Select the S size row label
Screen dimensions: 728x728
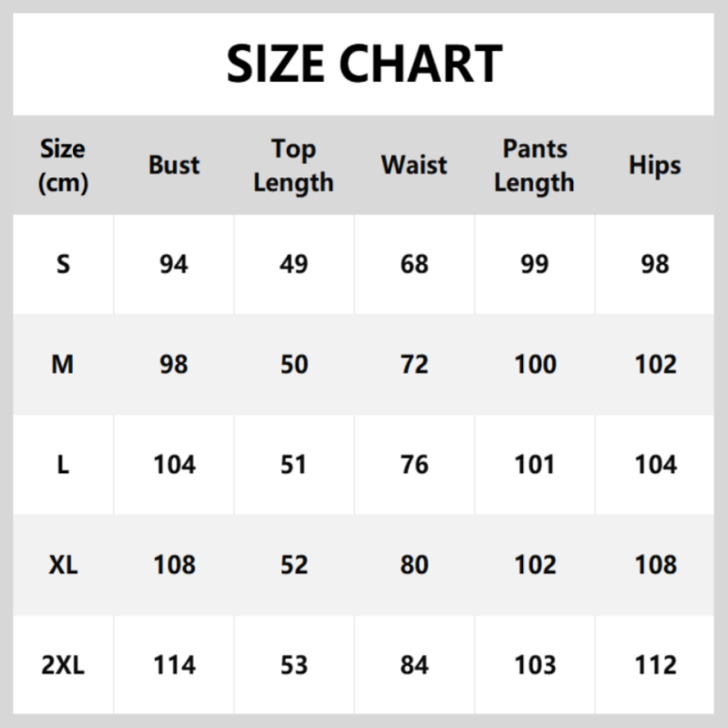[x=63, y=265]
